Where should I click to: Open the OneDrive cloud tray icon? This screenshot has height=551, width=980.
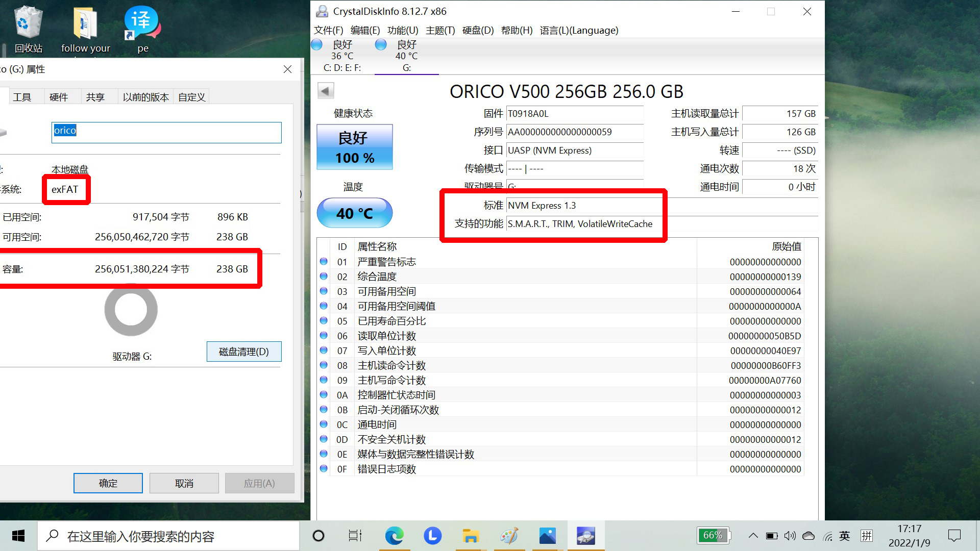click(808, 536)
